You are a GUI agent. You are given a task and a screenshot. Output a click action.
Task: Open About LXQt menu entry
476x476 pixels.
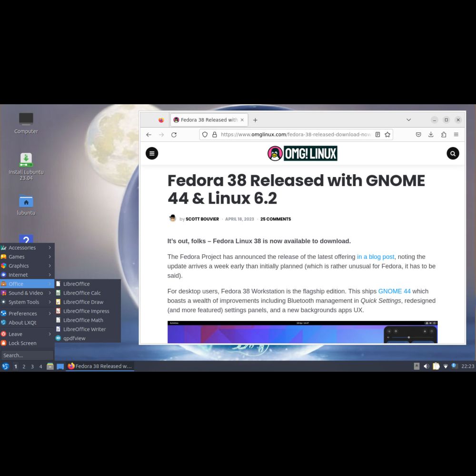(x=27, y=323)
